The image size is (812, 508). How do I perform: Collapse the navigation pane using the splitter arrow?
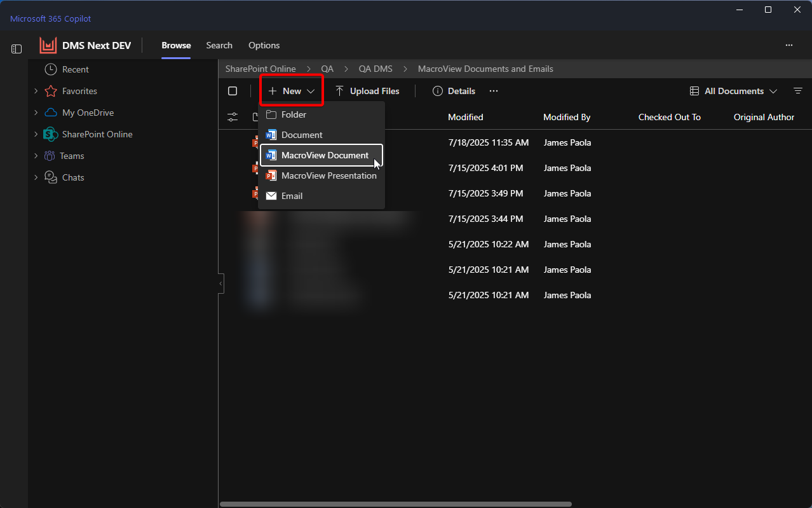pos(221,283)
